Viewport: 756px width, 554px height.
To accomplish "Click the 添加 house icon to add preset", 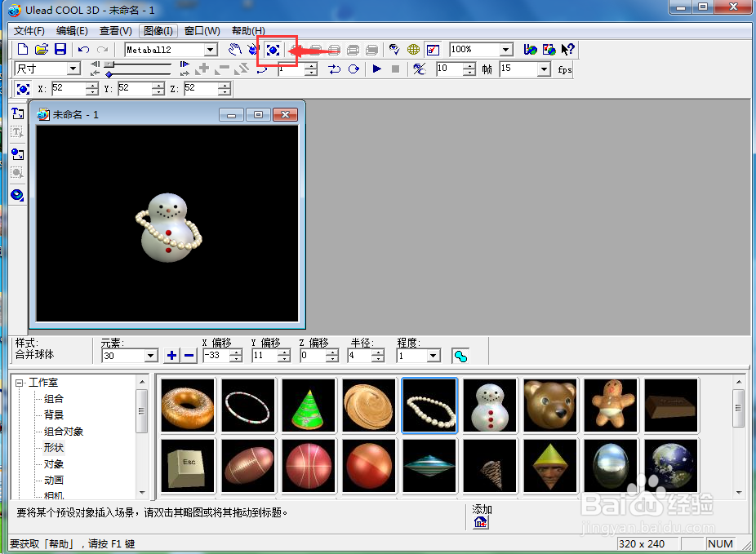I will [x=480, y=522].
